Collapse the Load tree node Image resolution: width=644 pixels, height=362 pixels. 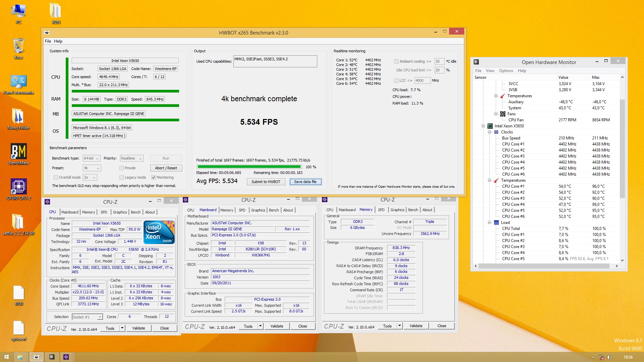point(489,223)
